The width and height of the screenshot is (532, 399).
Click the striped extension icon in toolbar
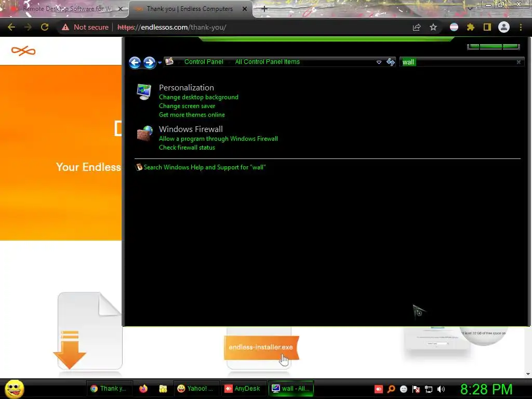point(454,27)
